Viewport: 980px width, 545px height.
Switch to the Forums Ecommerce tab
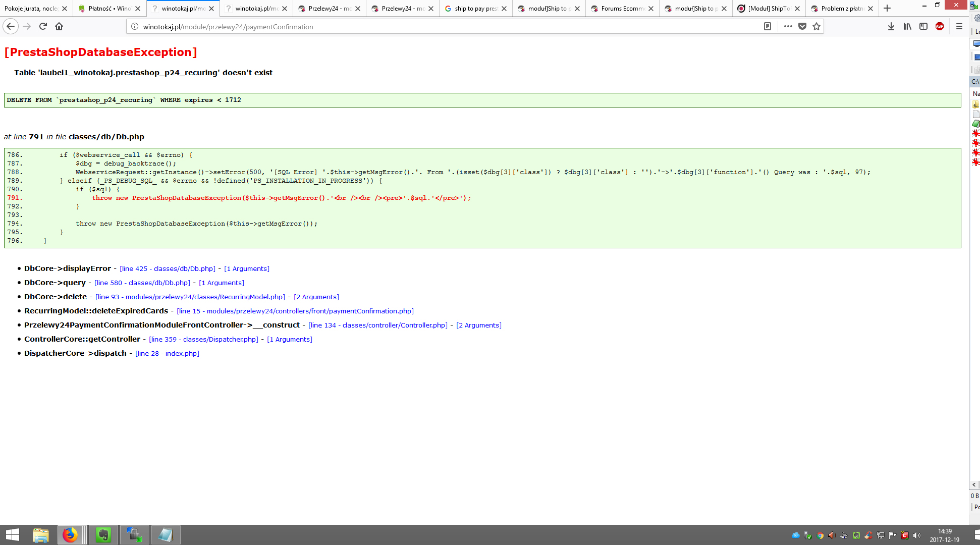[622, 9]
